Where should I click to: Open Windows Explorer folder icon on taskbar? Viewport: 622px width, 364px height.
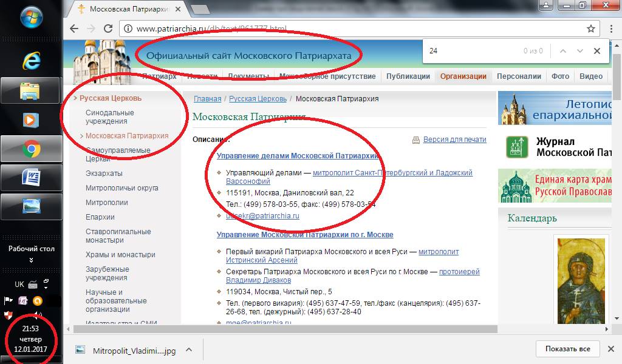(30, 91)
